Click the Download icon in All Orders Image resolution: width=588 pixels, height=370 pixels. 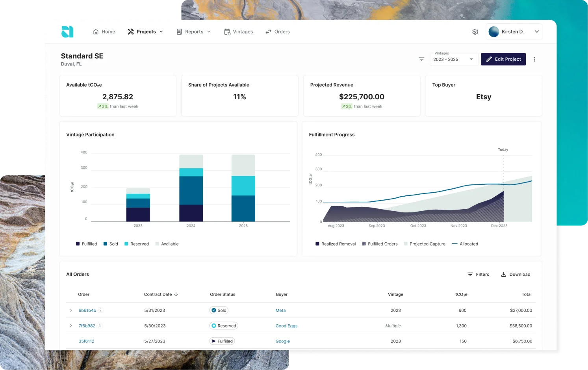coord(503,274)
